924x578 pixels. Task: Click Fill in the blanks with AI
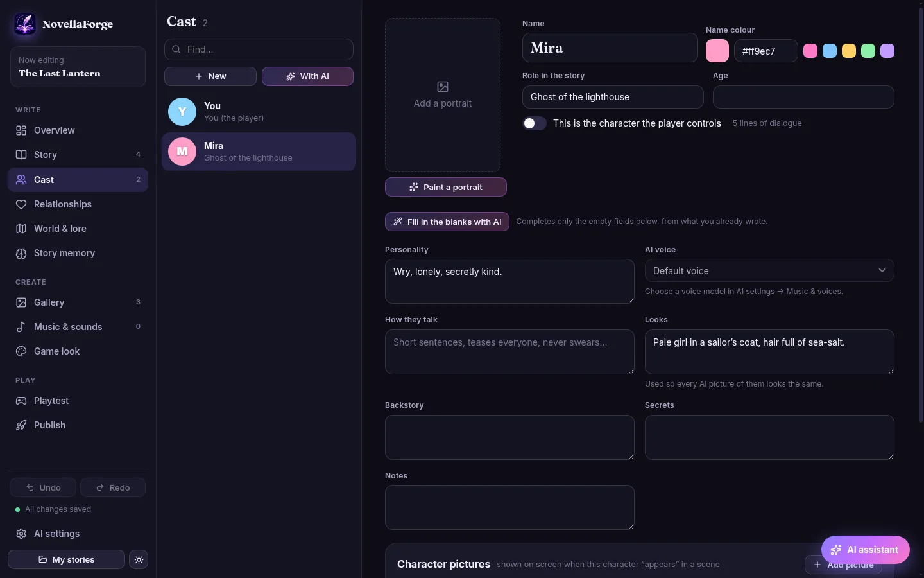pos(447,222)
